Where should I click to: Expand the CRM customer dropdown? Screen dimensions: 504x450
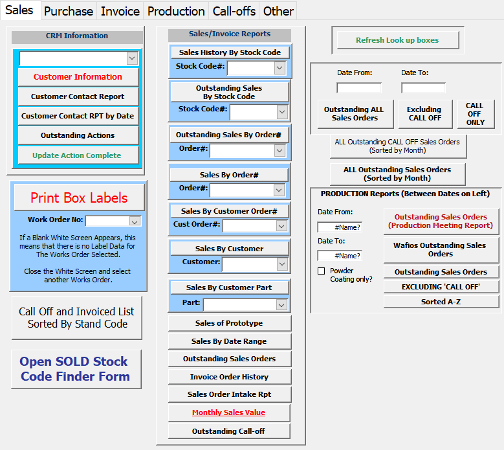132,58
